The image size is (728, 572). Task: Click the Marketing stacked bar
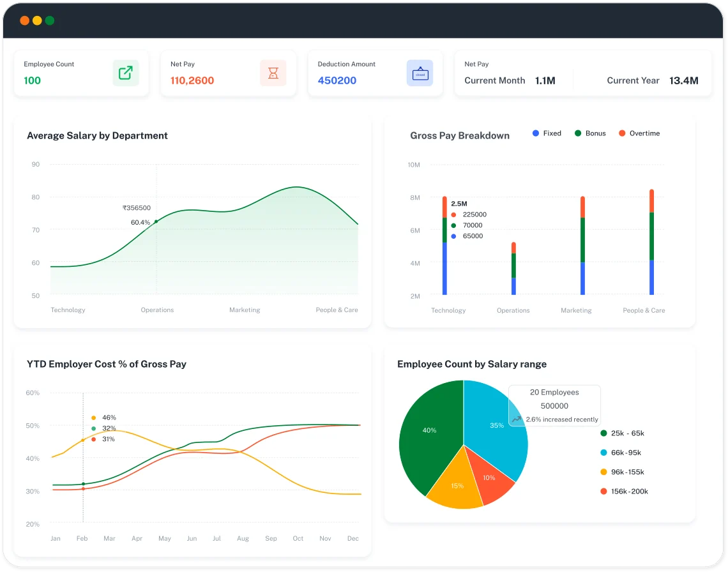tap(582, 246)
